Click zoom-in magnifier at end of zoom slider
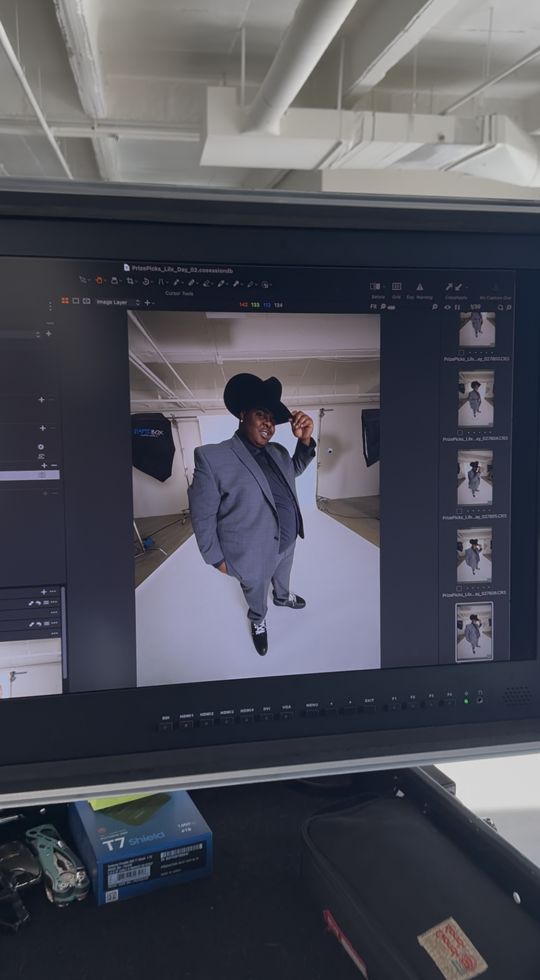 435,307
